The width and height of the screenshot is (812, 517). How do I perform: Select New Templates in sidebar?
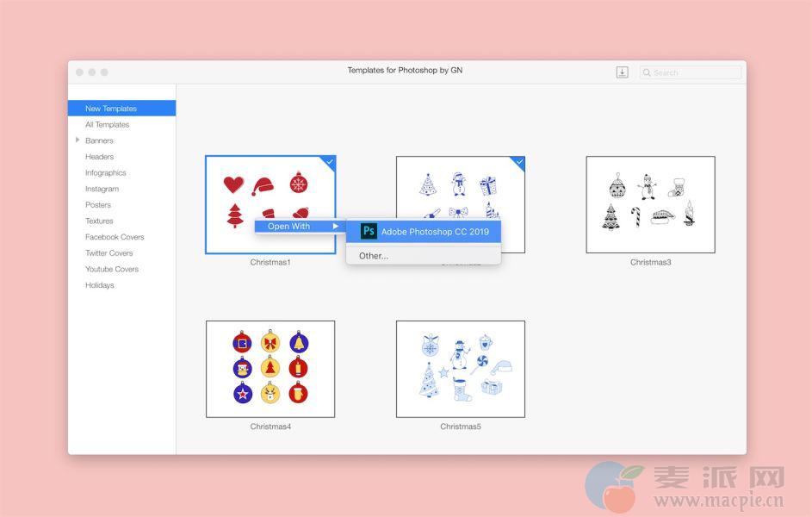(111, 109)
